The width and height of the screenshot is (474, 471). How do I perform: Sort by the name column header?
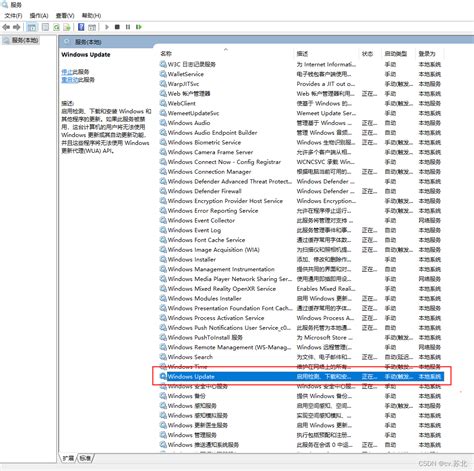click(166, 54)
